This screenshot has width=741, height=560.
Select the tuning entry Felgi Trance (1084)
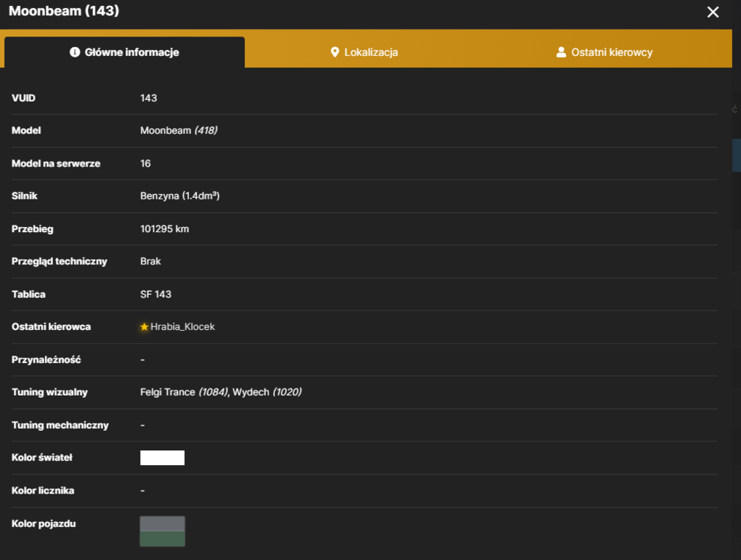click(x=185, y=392)
